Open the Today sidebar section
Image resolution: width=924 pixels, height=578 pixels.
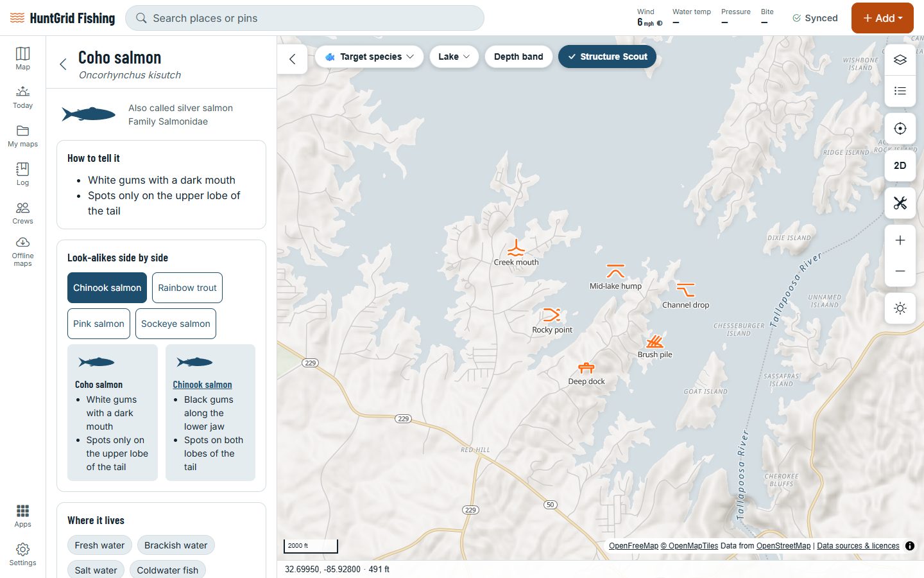tap(22, 97)
